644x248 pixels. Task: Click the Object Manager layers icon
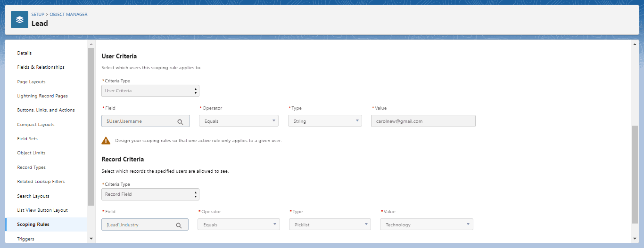(19, 20)
